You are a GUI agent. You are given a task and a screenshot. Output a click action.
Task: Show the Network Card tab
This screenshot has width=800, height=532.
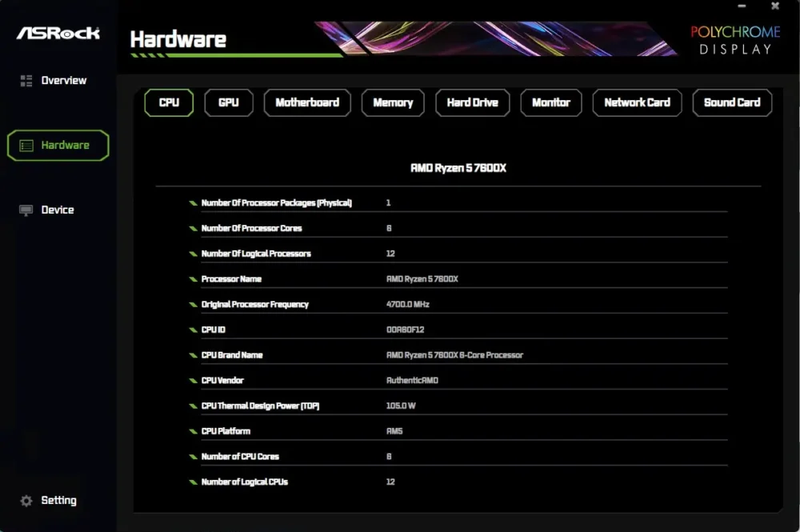(x=638, y=102)
